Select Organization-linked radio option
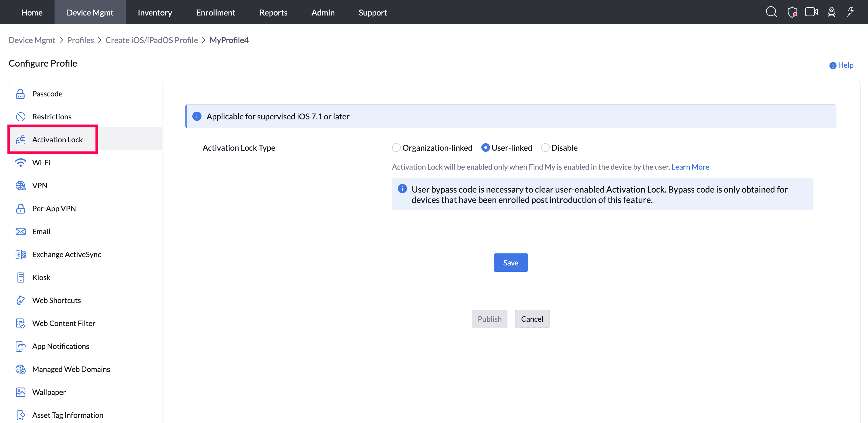The width and height of the screenshot is (868, 423). tap(396, 148)
